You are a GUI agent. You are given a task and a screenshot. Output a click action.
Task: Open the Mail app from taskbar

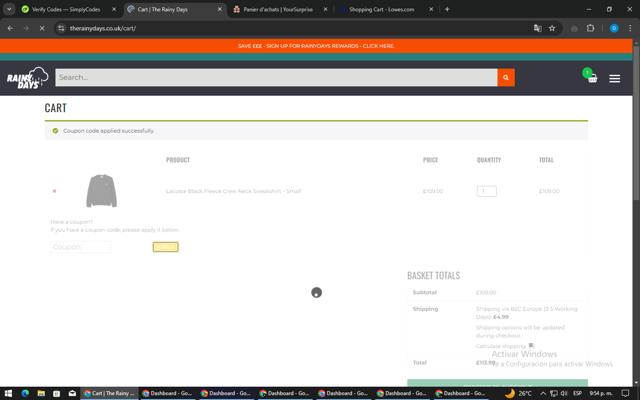72,393
